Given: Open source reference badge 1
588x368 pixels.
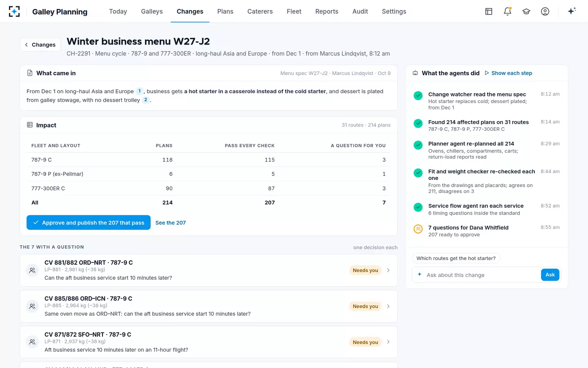Looking at the screenshot, I should tap(139, 91).
